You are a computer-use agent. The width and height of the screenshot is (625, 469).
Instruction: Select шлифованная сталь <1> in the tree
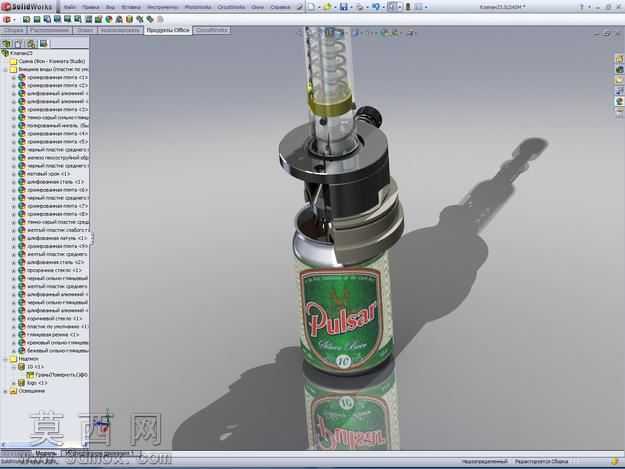[51, 182]
